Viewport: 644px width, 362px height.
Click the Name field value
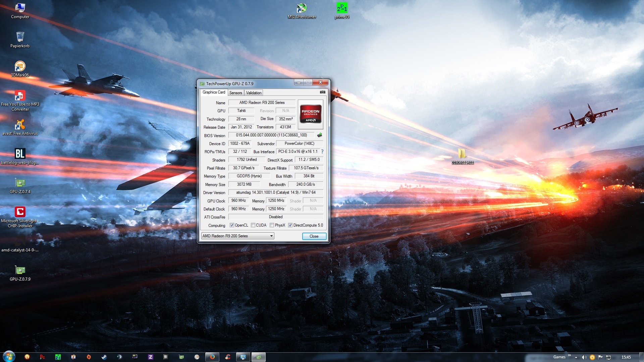tap(262, 103)
